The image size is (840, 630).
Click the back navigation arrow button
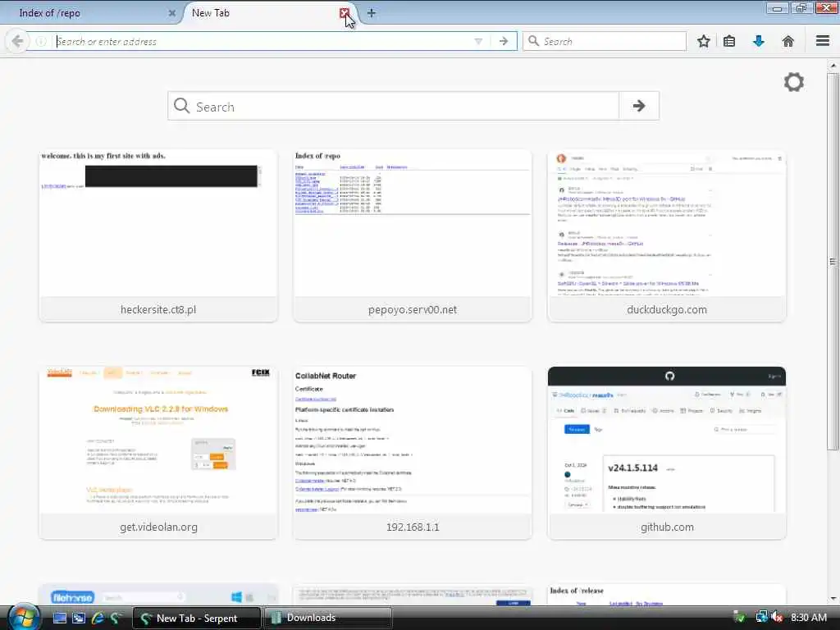pos(18,41)
